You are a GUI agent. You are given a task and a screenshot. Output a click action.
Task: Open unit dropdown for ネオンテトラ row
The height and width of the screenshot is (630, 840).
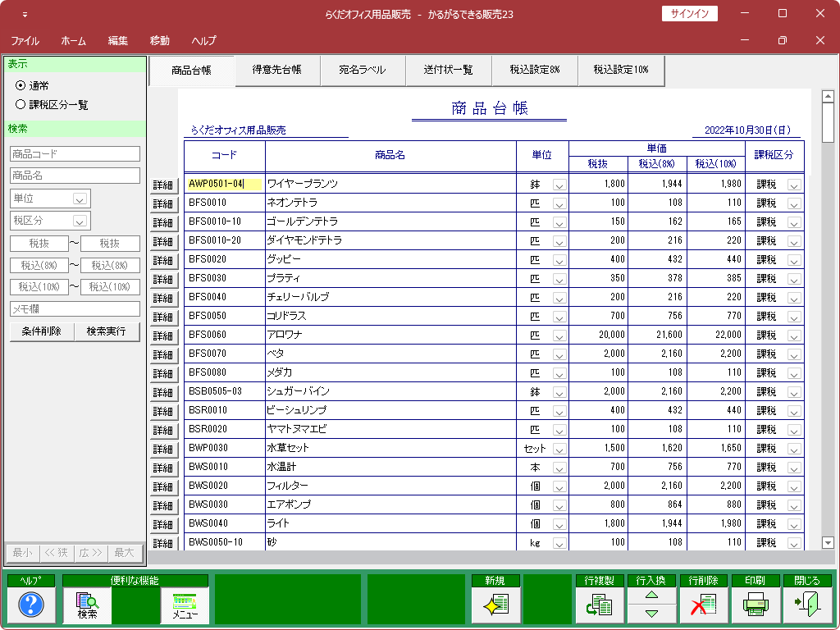(559, 203)
